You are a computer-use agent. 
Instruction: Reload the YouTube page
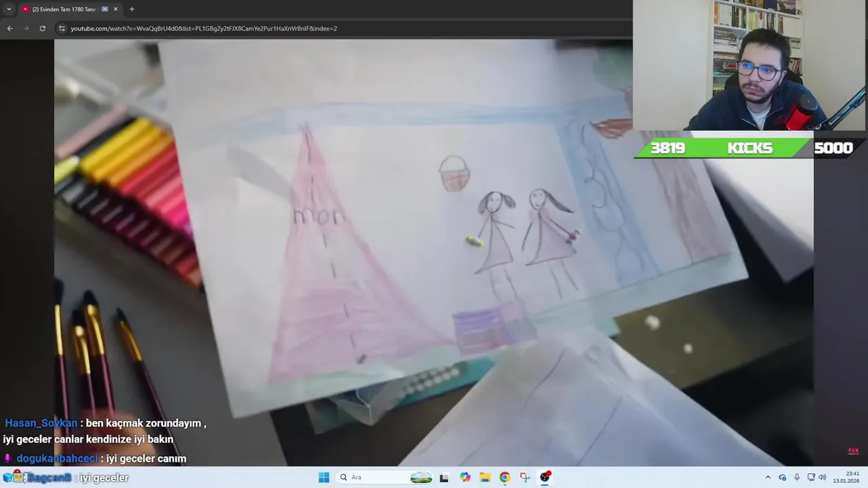click(42, 28)
